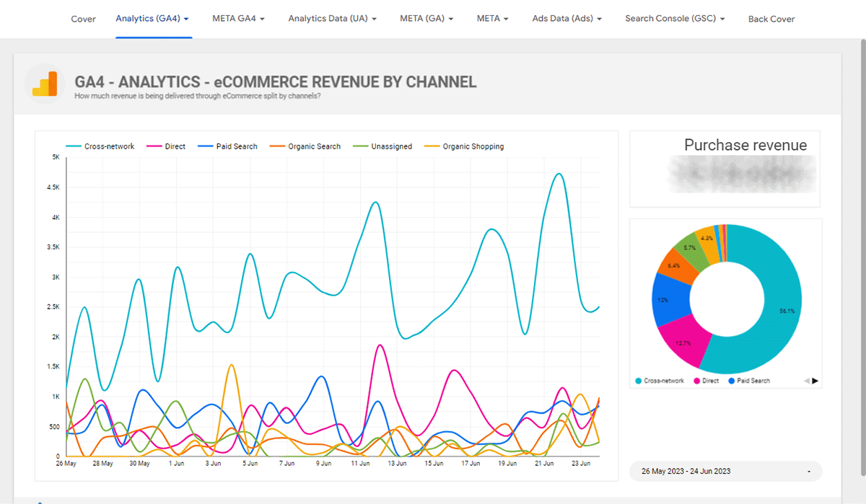Select the Paid Search legend entry in line chart
Screen dimensions: 866x504
227,146
